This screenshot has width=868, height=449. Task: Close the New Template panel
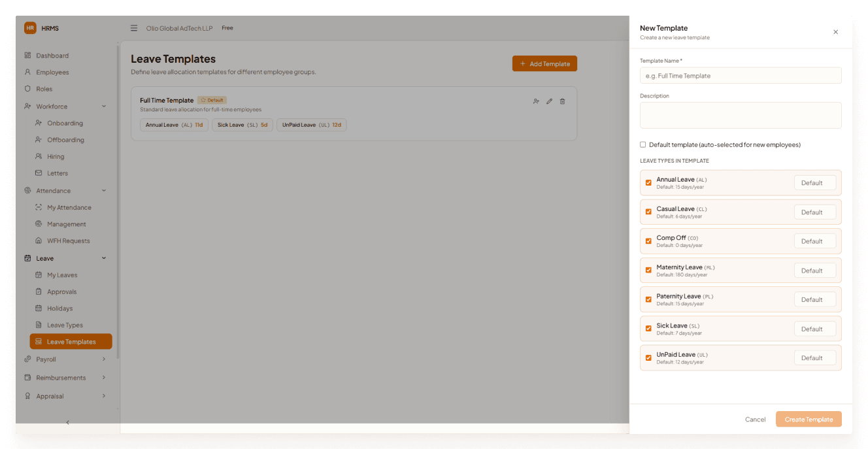835,32
